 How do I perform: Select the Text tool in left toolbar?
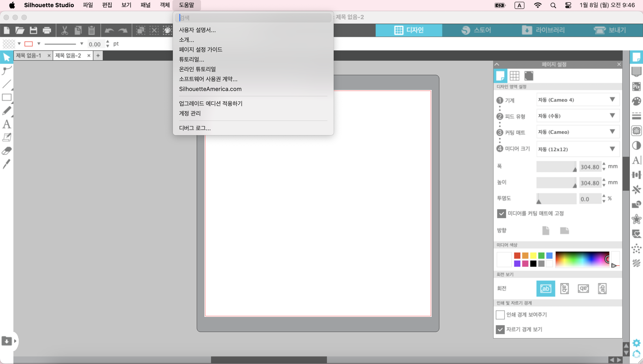[7, 124]
